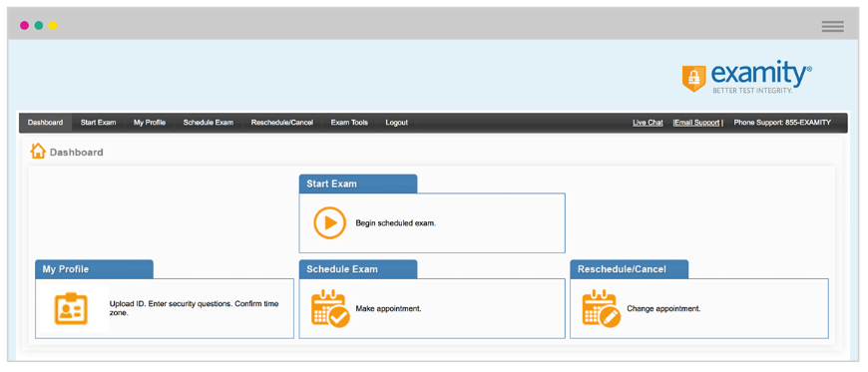Click the orange home icon beside Dashboard
The image size is (868, 372).
pyautogui.click(x=38, y=152)
